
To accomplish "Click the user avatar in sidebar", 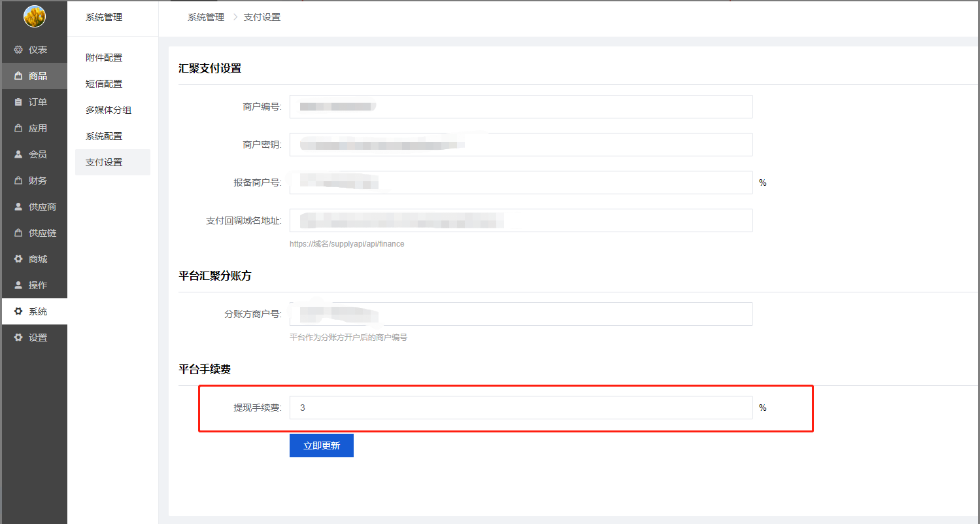I will [34, 16].
